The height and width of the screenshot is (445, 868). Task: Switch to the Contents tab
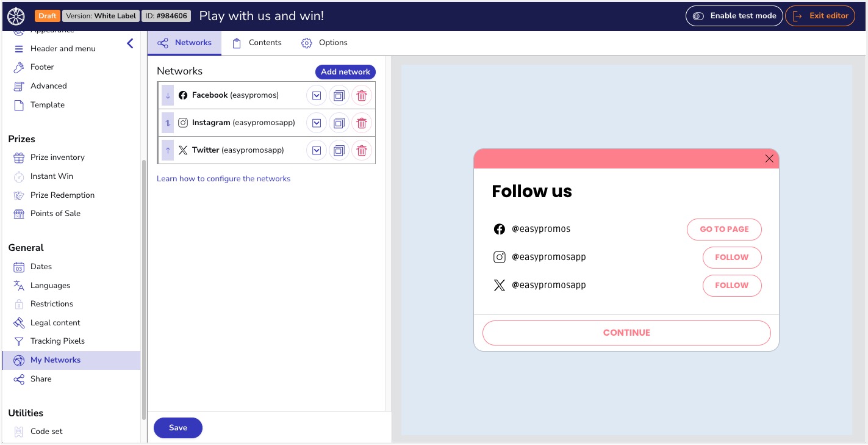257,43
